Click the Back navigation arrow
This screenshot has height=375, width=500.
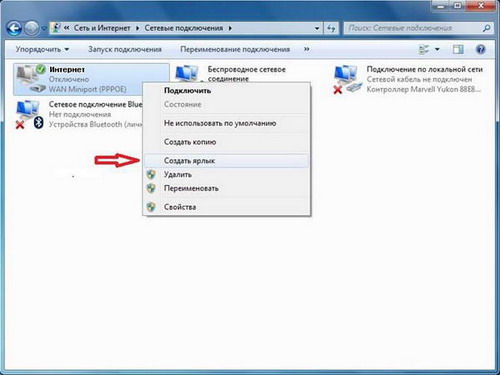tap(14, 29)
